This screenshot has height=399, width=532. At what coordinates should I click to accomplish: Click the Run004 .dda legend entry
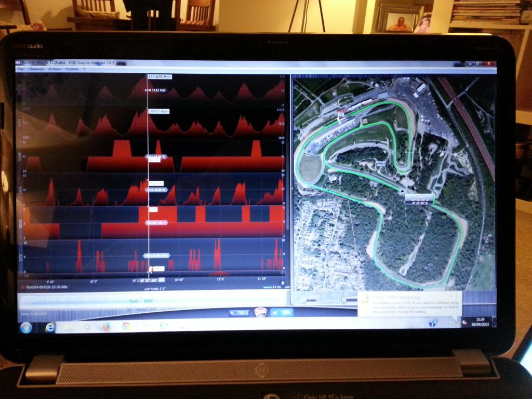coord(46,287)
